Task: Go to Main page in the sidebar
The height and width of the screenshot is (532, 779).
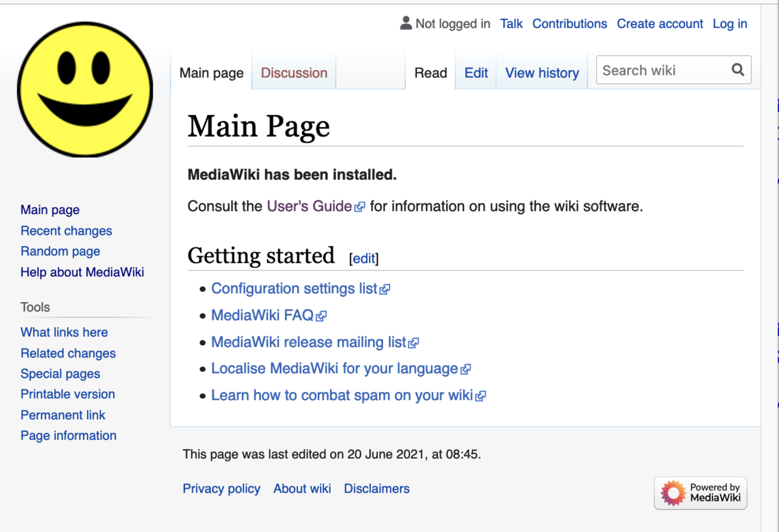Action: pyautogui.click(x=50, y=210)
